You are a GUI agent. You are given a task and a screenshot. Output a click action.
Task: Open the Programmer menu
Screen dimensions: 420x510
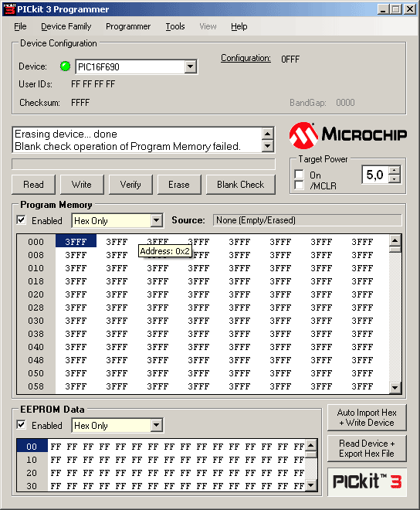click(128, 26)
